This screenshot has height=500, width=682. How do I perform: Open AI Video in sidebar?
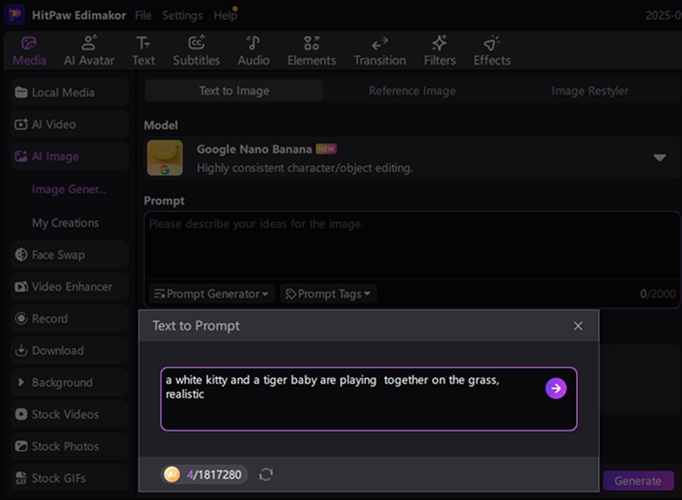(x=70, y=124)
